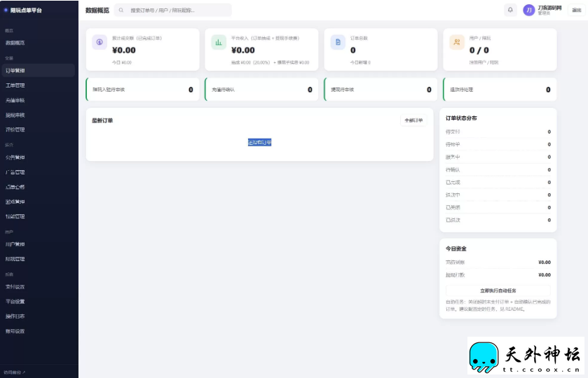The image size is (588, 378).
Task: Open 平台设置 in the sidebar
Action: (38, 302)
